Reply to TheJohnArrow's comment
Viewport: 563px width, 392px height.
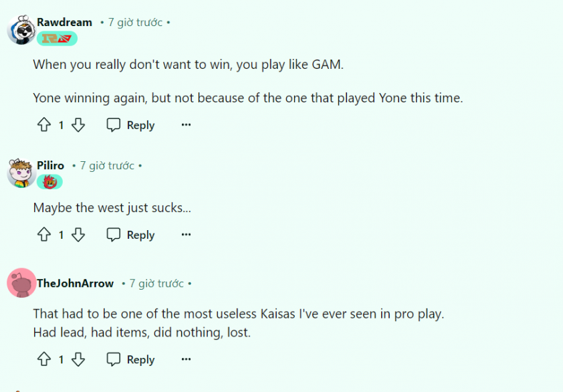tap(130, 359)
